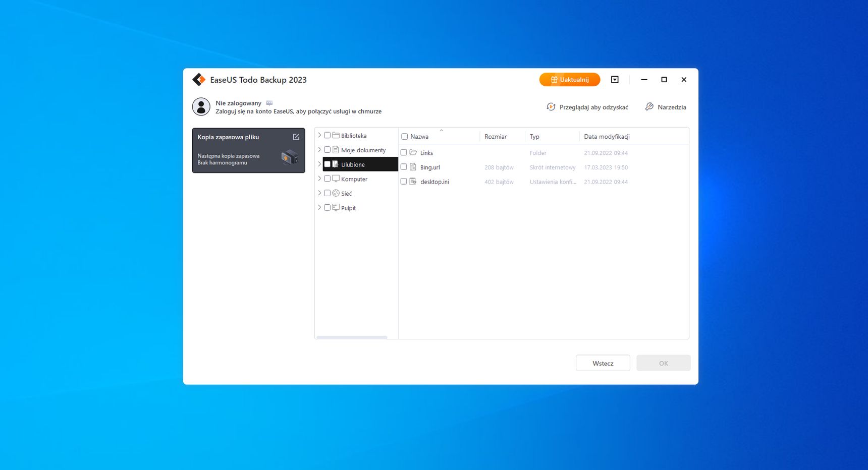Click the Wstecz button
Image resolution: width=868 pixels, height=470 pixels.
click(603, 363)
